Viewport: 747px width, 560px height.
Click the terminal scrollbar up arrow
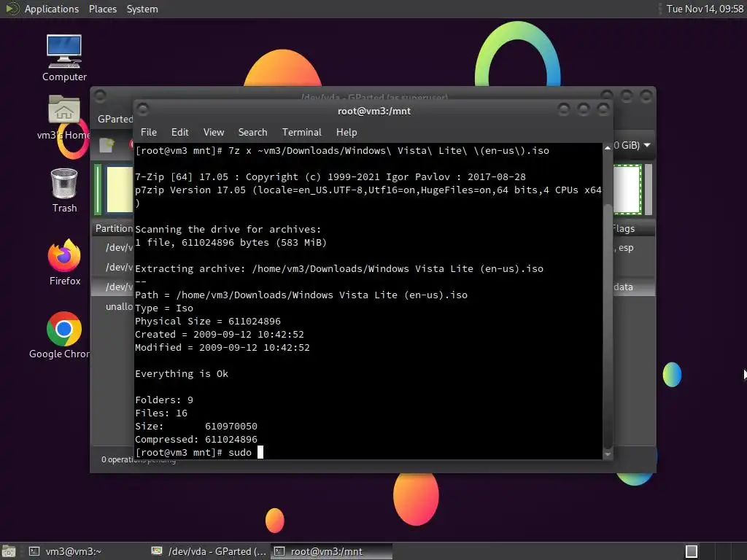pyautogui.click(x=608, y=148)
